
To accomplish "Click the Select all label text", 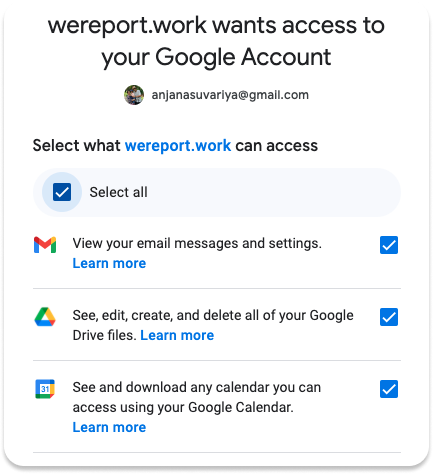I will pyautogui.click(x=118, y=192).
